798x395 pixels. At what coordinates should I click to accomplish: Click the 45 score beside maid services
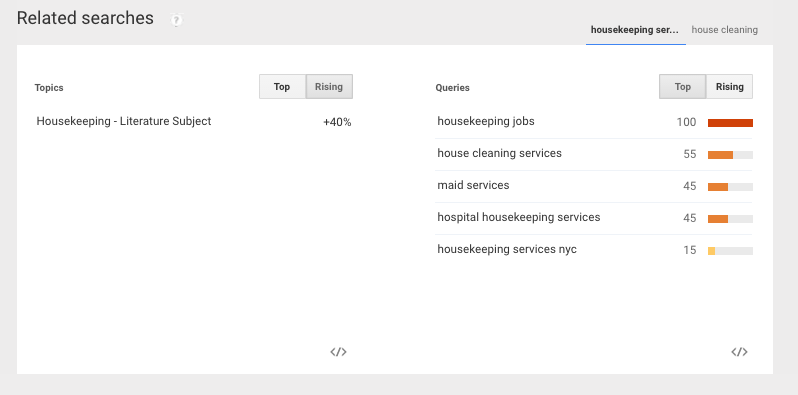[690, 186]
